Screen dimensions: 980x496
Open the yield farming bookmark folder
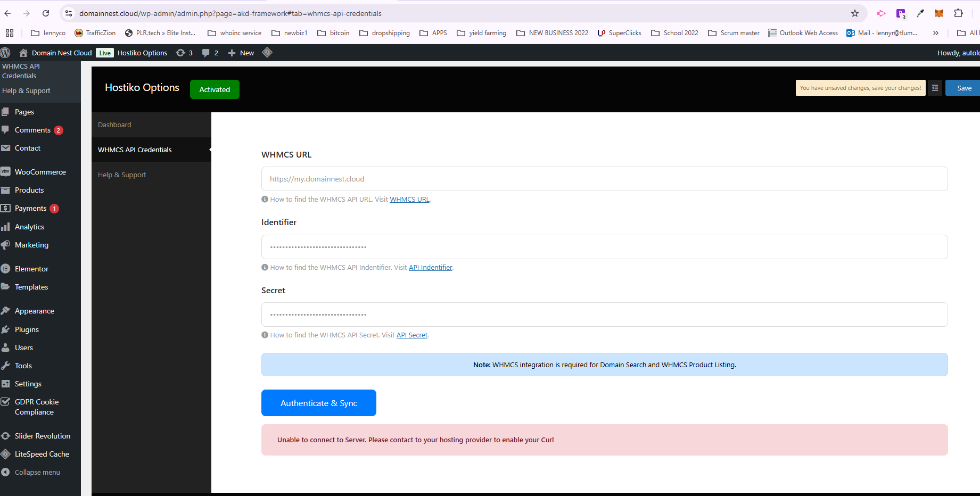(482, 33)
